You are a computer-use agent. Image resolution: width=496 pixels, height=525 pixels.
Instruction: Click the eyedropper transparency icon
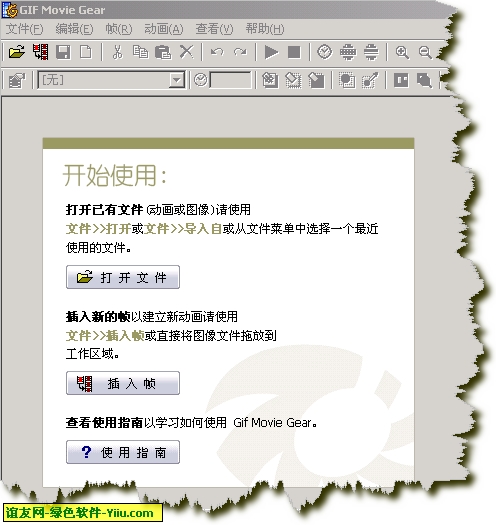pos(370,80)
